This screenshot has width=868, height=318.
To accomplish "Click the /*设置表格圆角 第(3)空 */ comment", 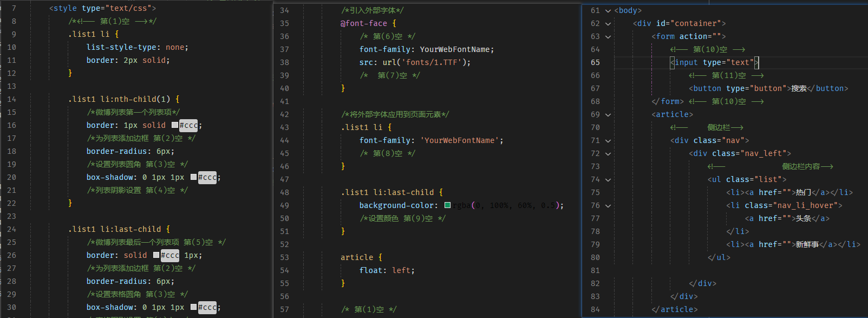I will (138, 294).
